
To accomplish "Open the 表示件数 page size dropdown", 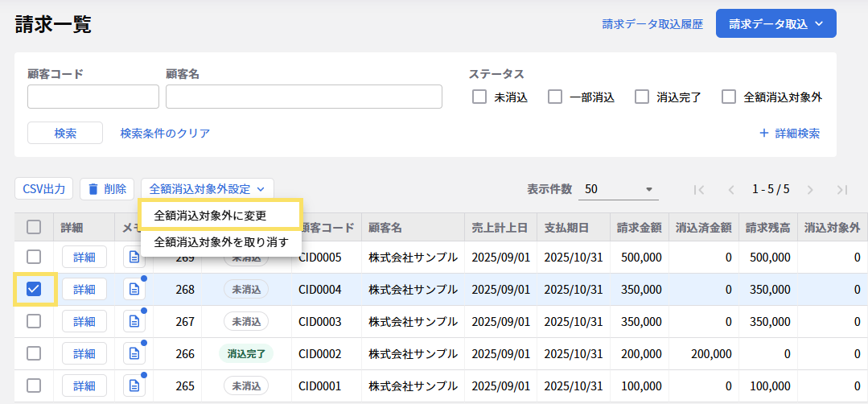I will [618, 189].
